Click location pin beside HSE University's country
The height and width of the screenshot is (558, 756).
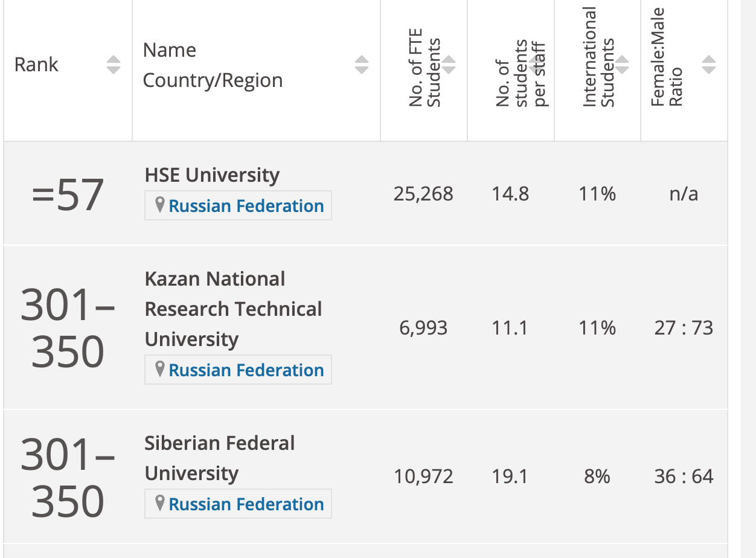point(159,205)
